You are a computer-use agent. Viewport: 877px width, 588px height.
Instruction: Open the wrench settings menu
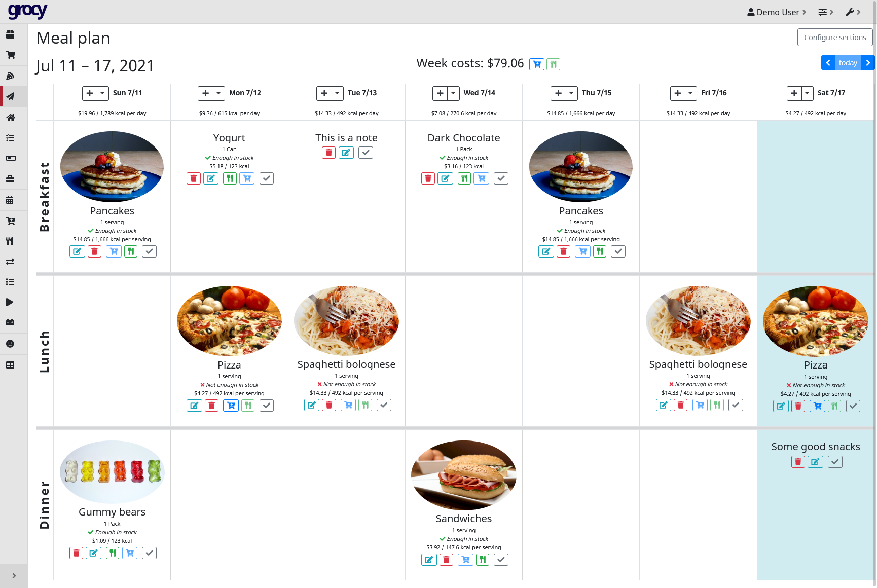coord(853,12)
